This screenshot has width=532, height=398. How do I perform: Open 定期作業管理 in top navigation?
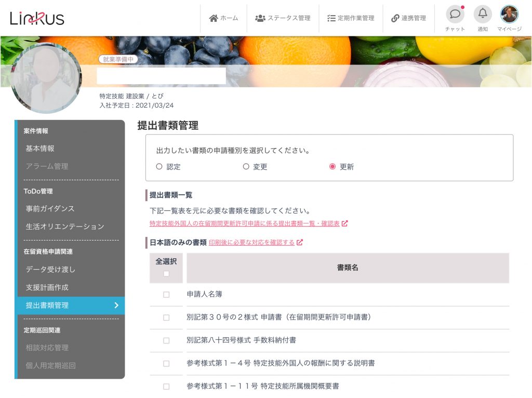coord(351,18)
